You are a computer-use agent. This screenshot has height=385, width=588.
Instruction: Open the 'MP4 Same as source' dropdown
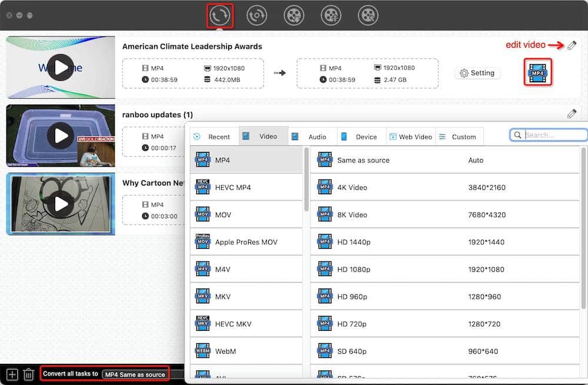tap(135, 374)
